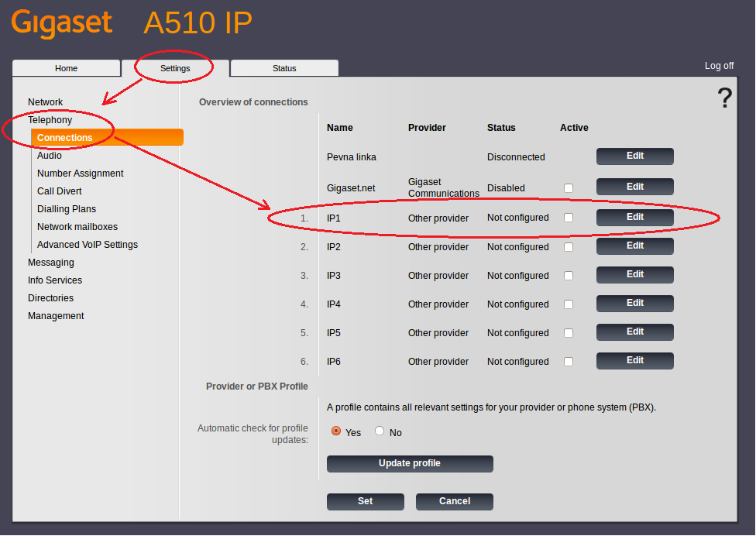Viewport: 756px width, 536px height.
Task: Click the Set button
Action: pyautogui.click(x=365, y=502)
